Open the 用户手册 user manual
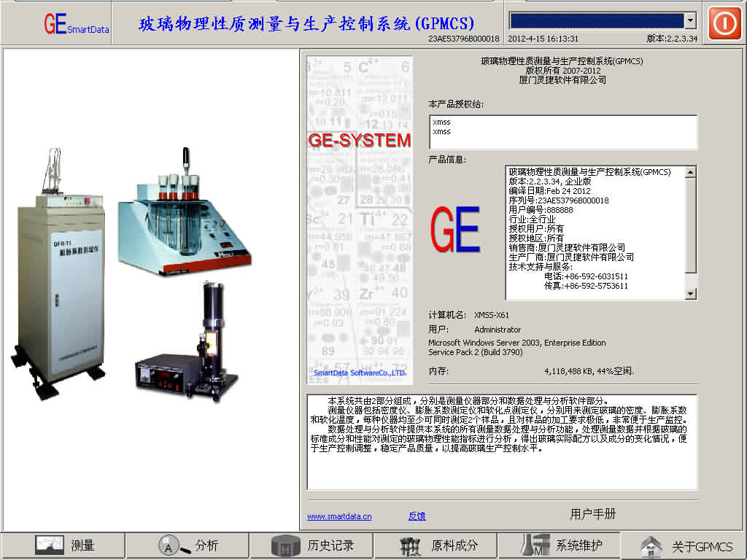The height and width of the screenshot is (560, 747). click(592, 514)
